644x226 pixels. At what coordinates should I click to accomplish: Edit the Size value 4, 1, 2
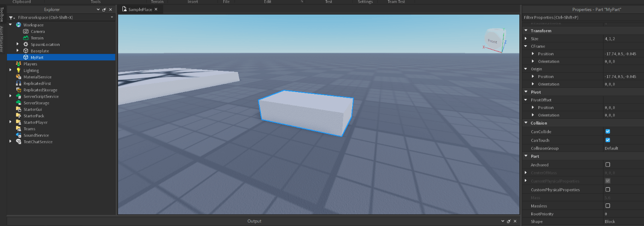[623, 39]
